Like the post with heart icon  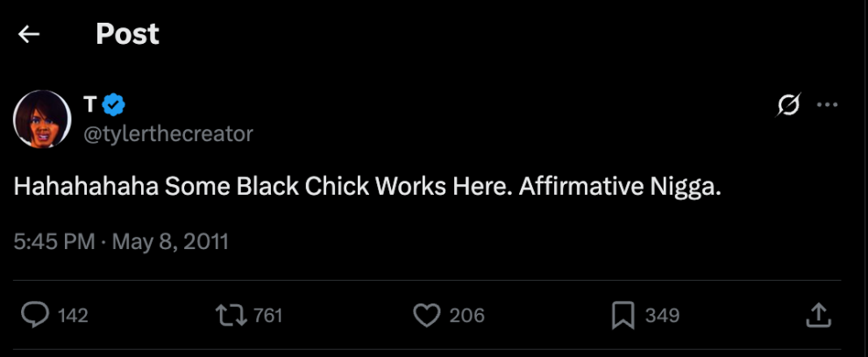(426, 315)
